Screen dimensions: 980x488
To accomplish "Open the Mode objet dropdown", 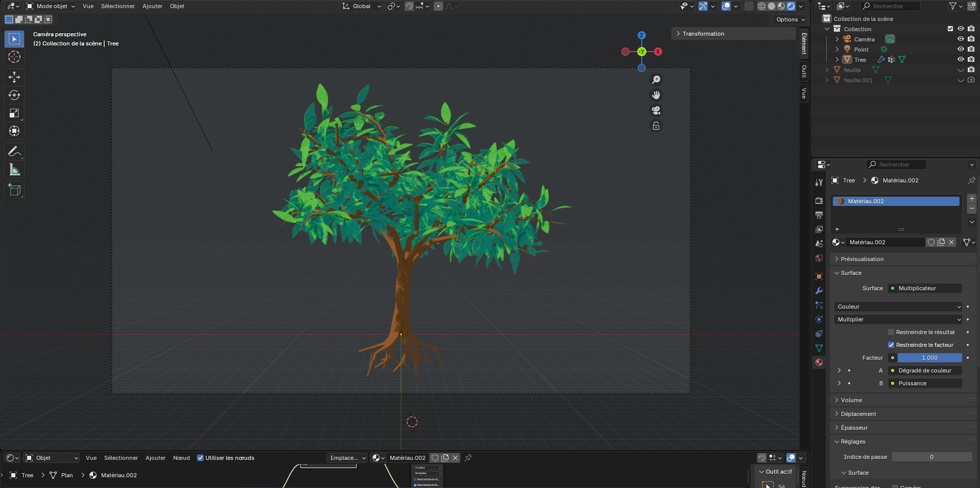I will (x=51, y=6).
